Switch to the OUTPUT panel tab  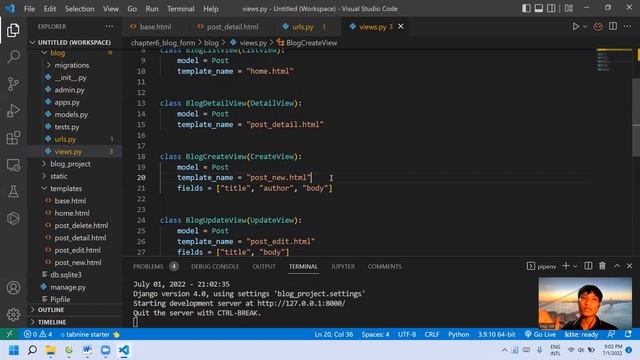coord(264,267)
